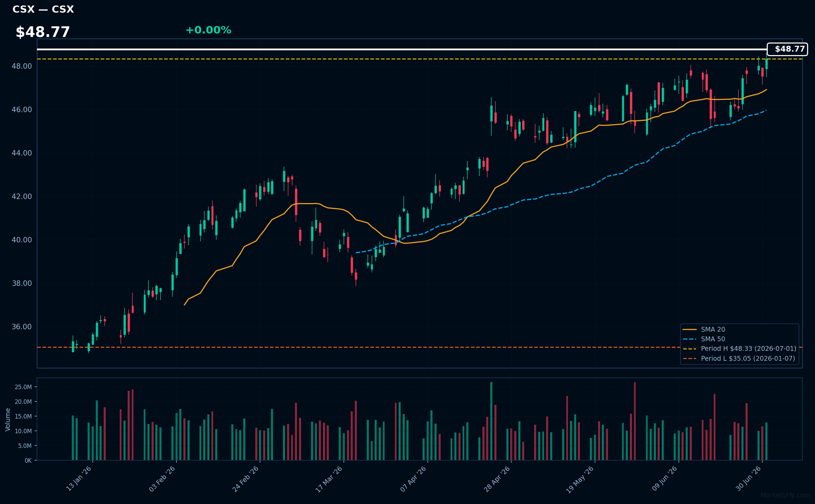
Task: Click the 0K volume axis label
Action: 28,461
